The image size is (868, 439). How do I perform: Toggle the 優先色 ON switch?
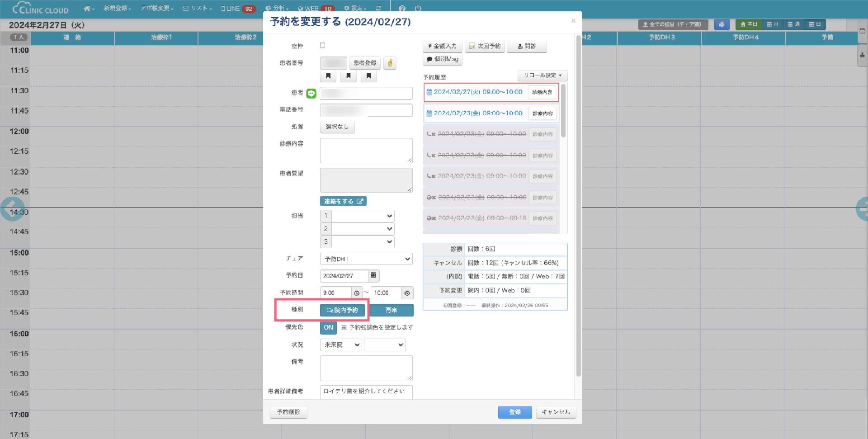coord(328,327)
